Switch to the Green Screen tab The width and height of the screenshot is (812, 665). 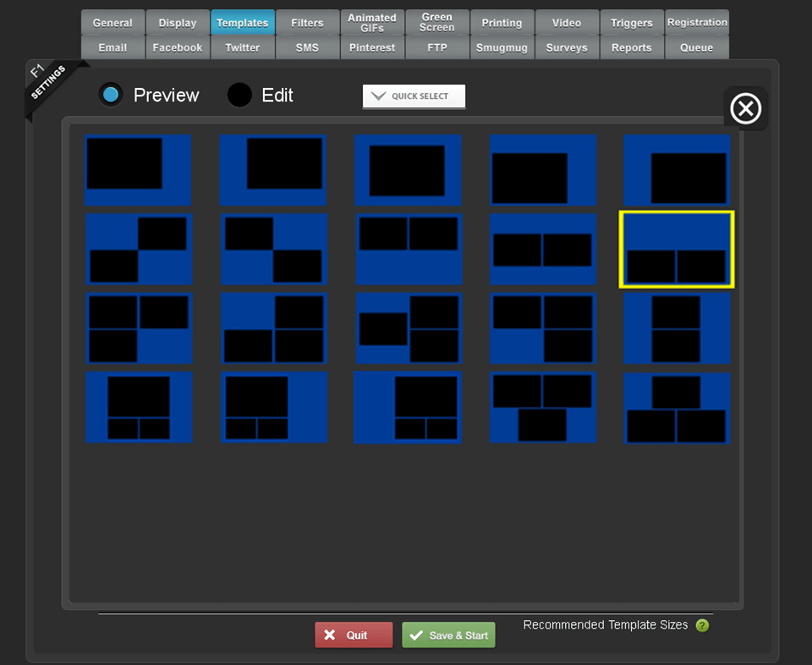point(436,22)
